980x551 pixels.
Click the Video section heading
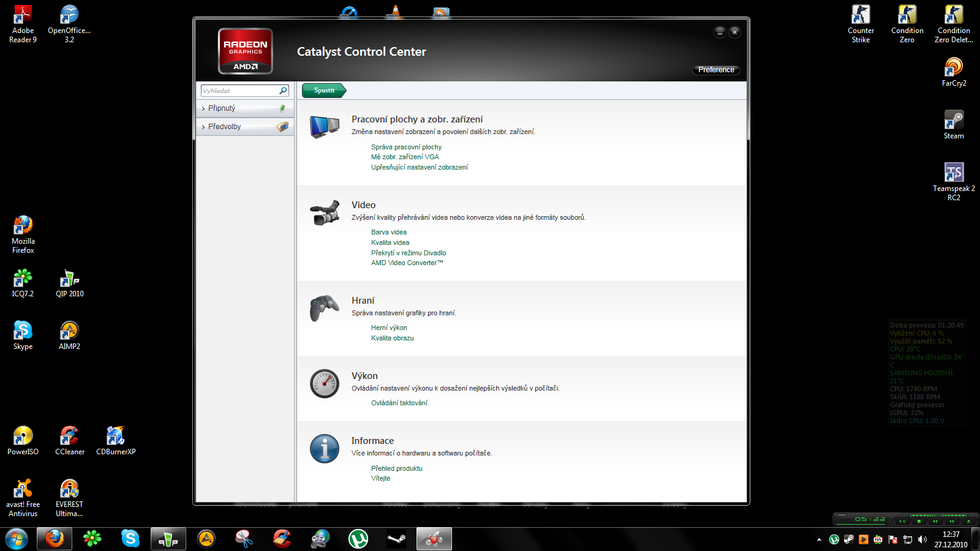[364, 205]
